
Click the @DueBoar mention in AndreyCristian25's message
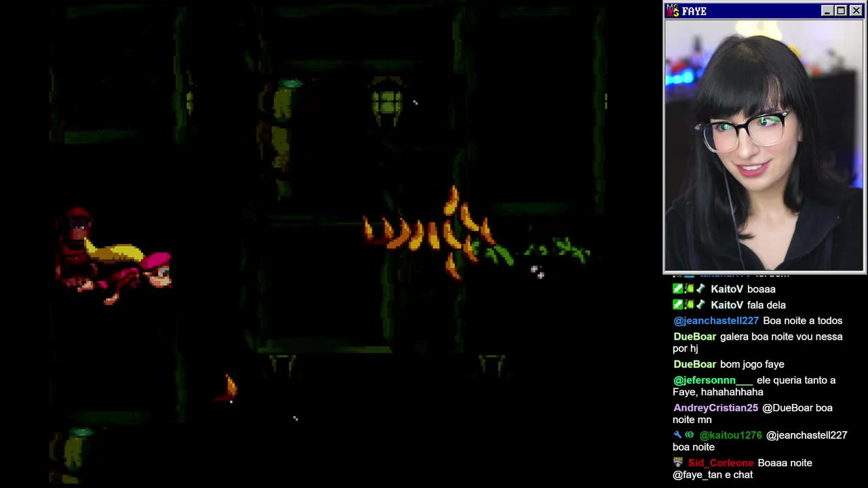coord(787,408)
